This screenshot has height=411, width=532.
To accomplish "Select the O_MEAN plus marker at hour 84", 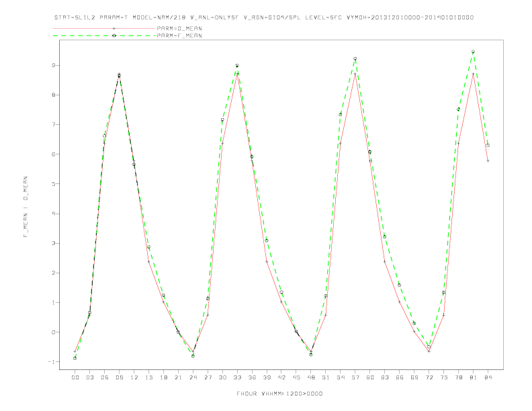I will click(x=488, y=161).
